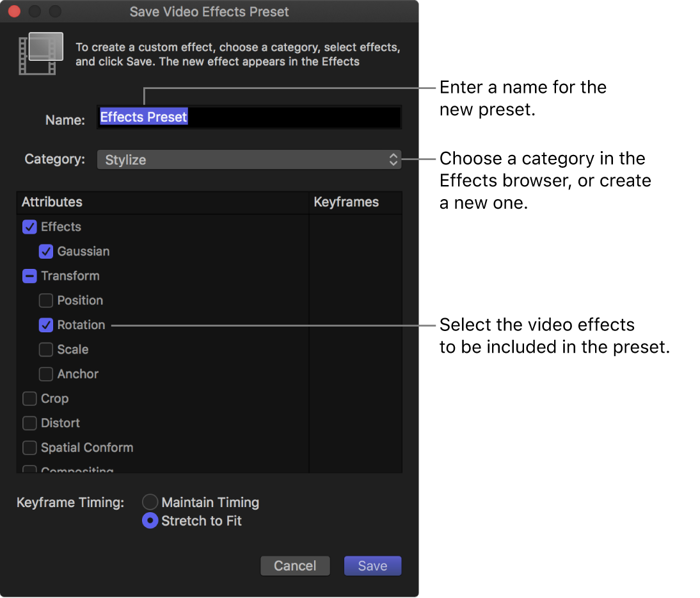The width and height of the screenshot is (700, 598).
Task: Select the Stretch to Fit option
Action: [150, 521]
